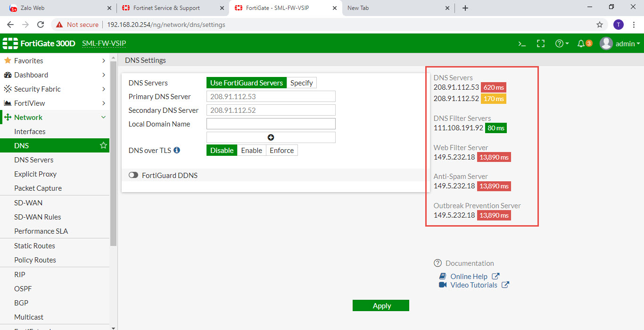
Task: Open the help question-mark menu
Action: pyautogui.click(x=562, y=43)
